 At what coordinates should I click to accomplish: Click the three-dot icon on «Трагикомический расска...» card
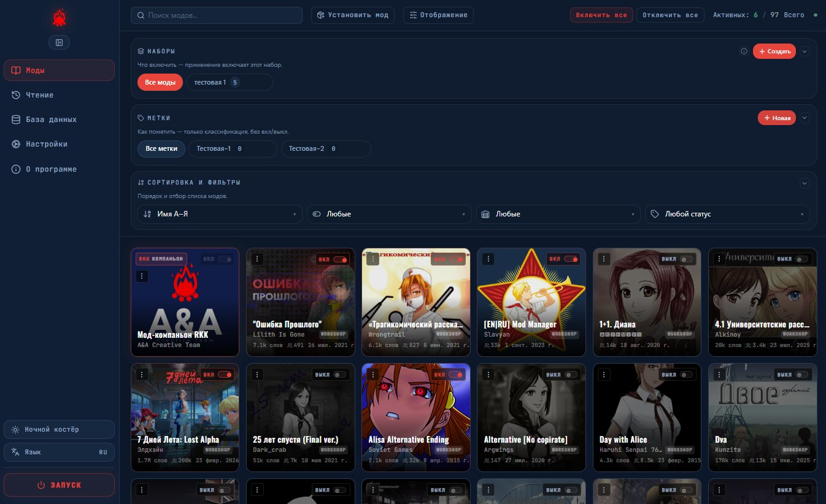coord(373,259)
